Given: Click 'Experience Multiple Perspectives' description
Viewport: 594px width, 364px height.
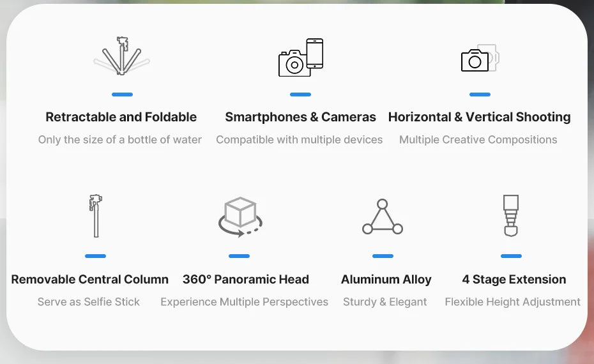Looking at the screenshot, I should pos(244,301).
